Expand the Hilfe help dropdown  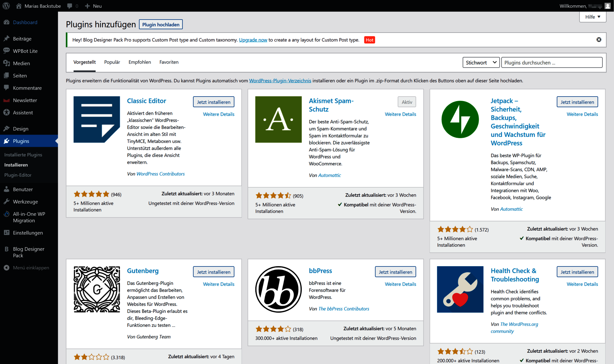point(593,17)
